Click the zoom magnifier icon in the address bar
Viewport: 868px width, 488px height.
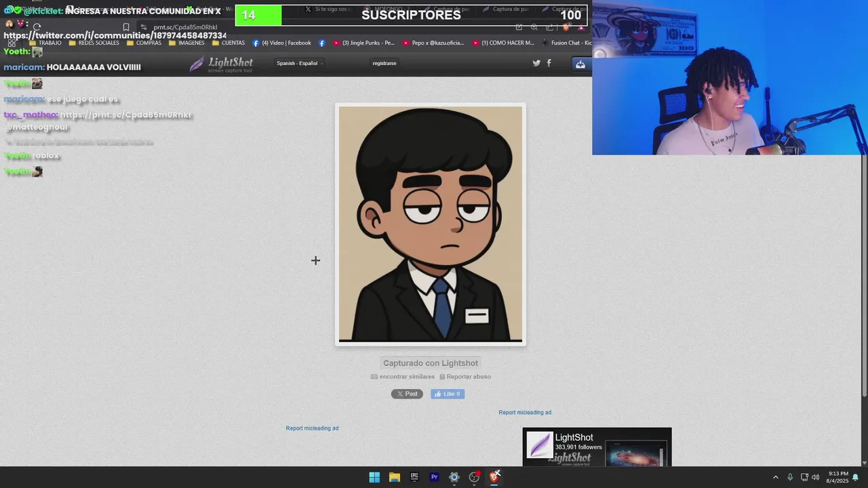[x=534, y=27]
